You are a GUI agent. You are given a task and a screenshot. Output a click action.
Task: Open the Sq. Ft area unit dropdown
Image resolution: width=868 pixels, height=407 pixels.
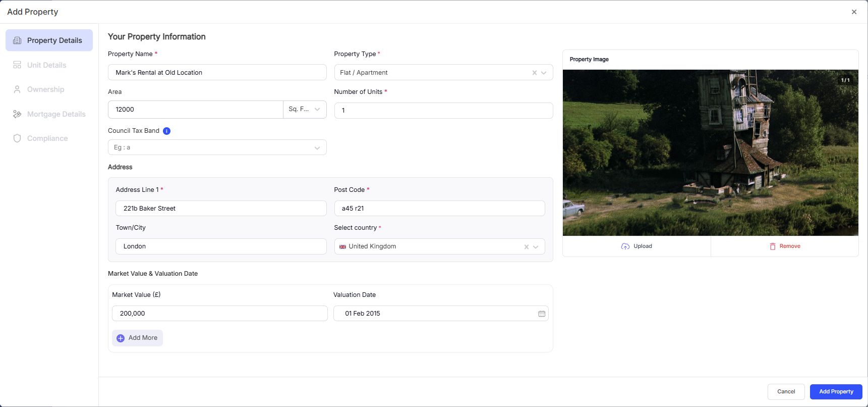(x=317, y=109)
